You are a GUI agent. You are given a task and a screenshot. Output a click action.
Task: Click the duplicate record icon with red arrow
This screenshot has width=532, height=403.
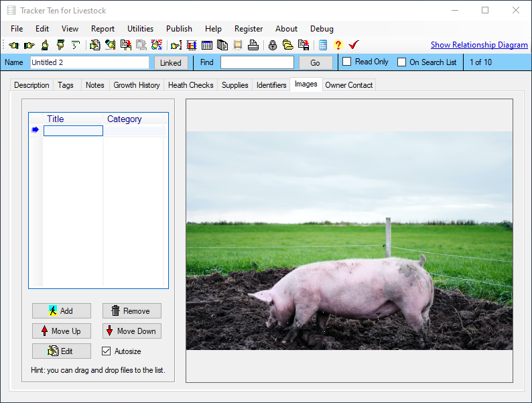pos(126,45)
